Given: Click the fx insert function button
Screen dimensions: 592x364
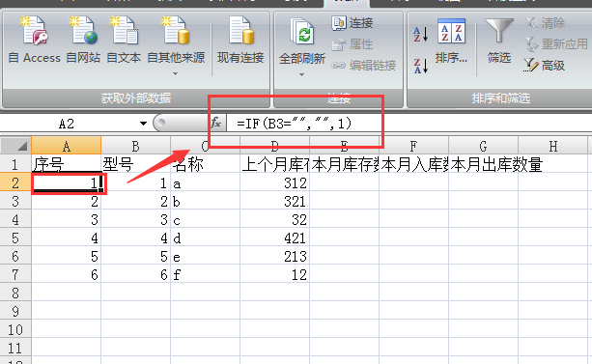Looking at the screenshot, I should (x=216, y=123).
